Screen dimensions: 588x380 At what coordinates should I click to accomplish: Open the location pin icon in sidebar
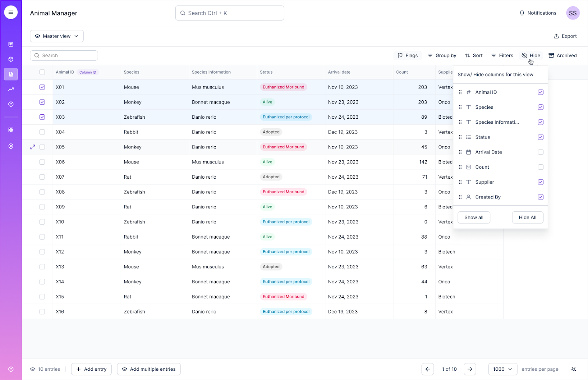tap(11, 146)
